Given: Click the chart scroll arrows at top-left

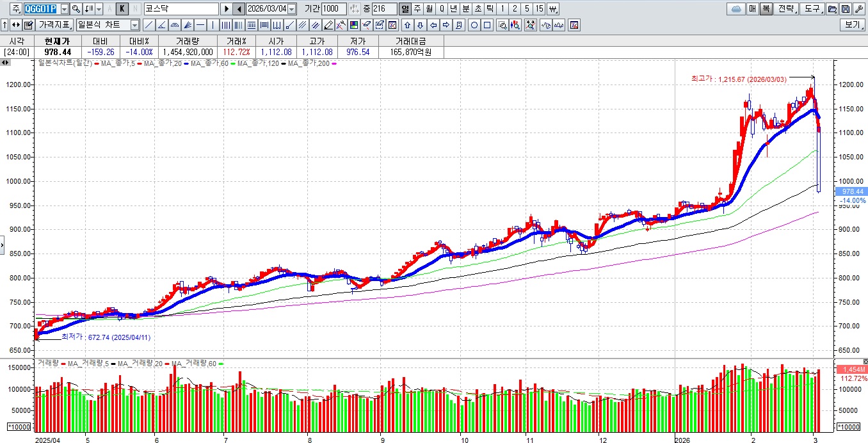Looking at the screenshot, I should [x=6, y=63].
